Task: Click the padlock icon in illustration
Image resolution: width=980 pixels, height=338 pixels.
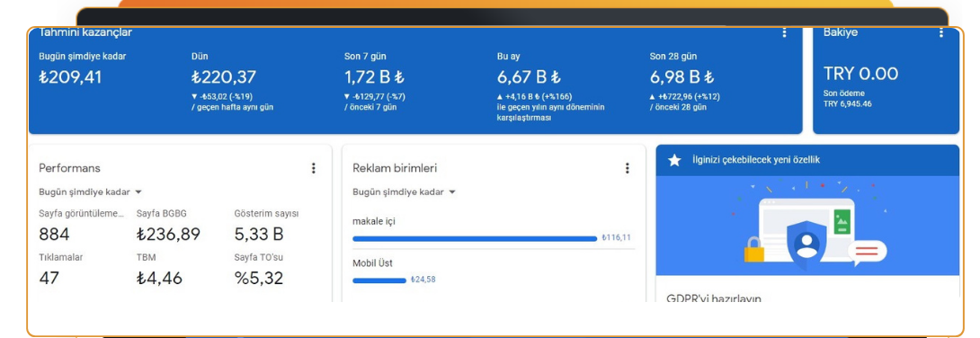Action: coord(753,248)
